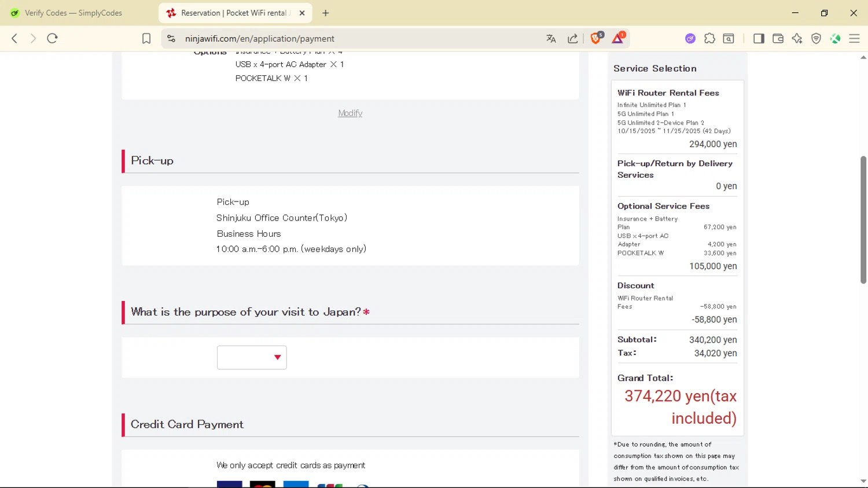View site information icon in address bar

pyautogui.click(x=171, y=39)
